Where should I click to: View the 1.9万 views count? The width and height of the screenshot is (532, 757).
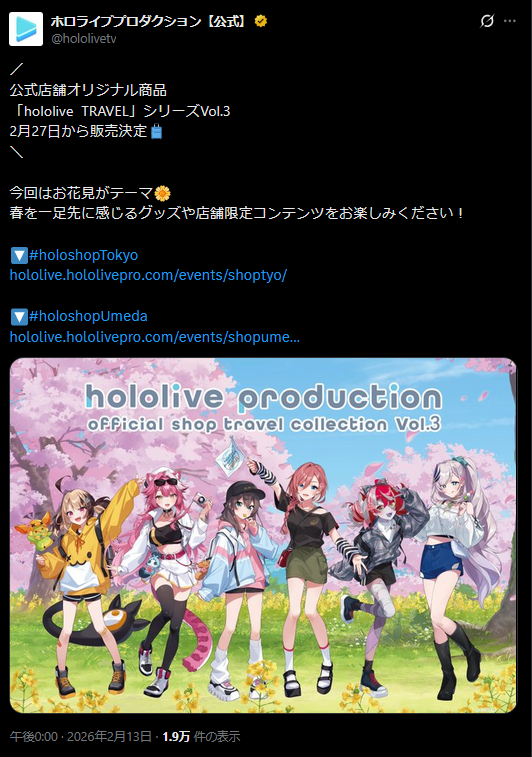coord(201,736)
